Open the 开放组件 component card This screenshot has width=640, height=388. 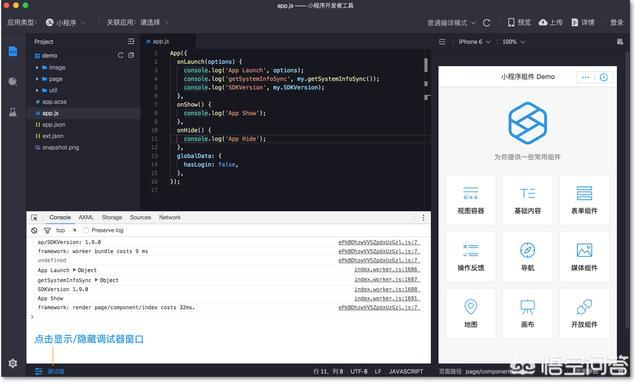tap(584, 313)
